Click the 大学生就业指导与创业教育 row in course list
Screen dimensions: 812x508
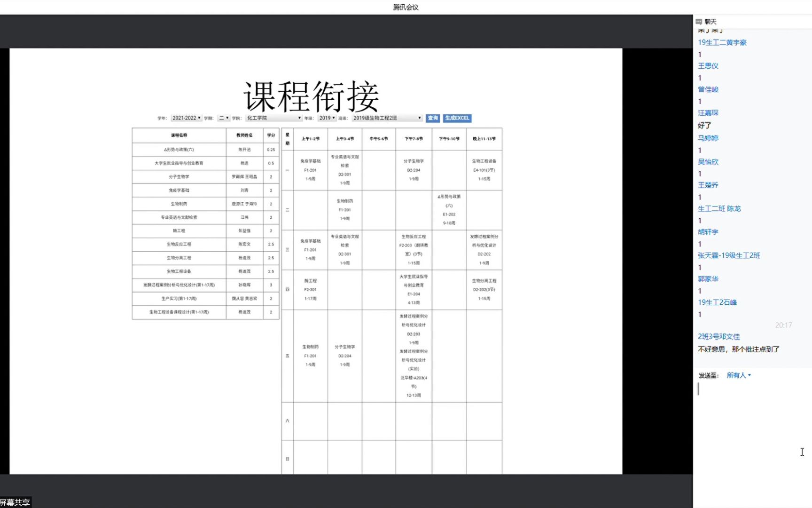pos(205,163)
